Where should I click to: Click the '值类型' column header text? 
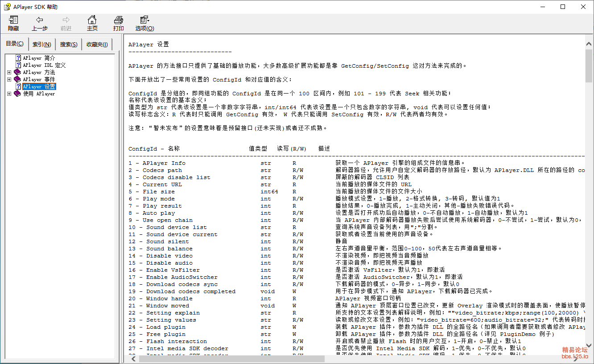tap(258, 149)
